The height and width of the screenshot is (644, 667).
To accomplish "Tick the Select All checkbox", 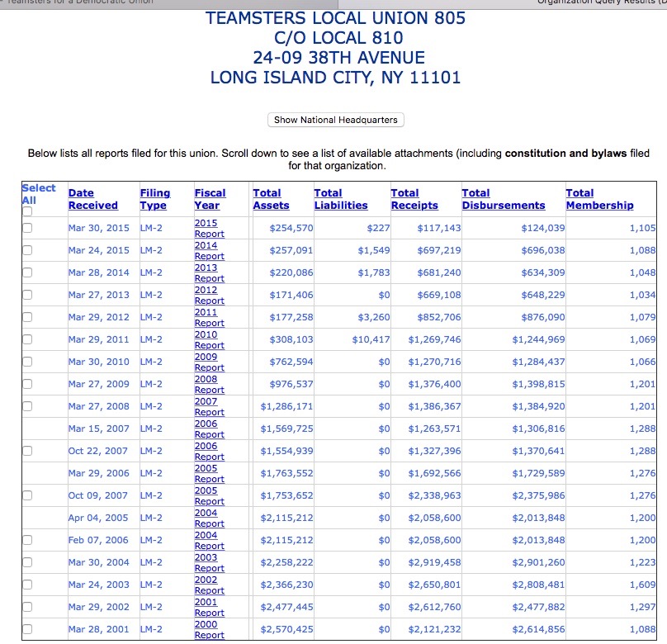I will [27, 211].
